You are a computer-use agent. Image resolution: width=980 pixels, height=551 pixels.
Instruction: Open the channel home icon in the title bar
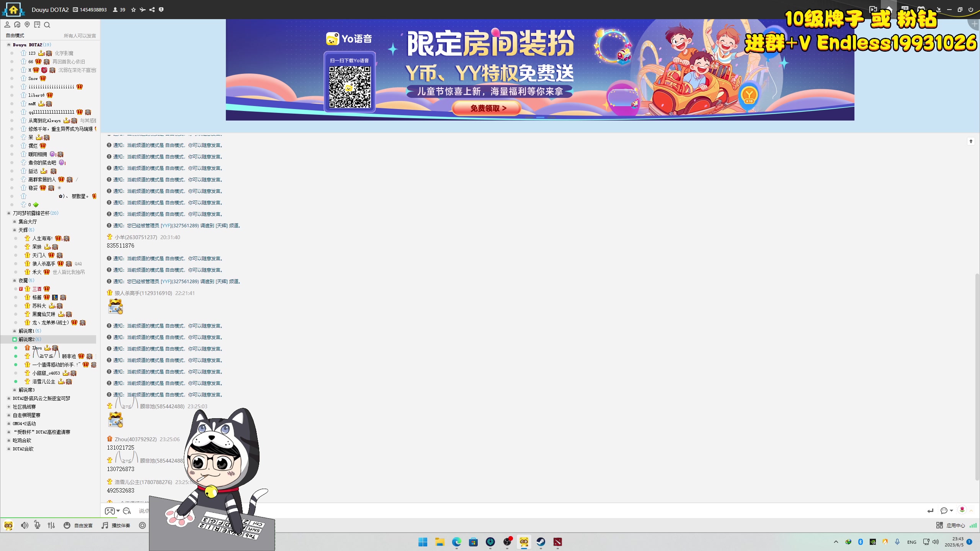point(13,10)
